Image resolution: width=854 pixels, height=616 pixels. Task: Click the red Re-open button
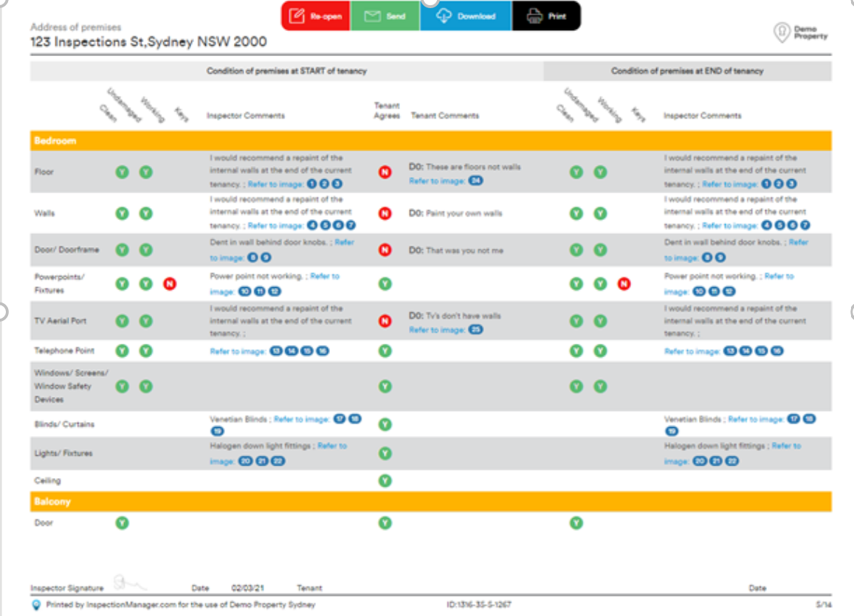(x=315, y=15)
